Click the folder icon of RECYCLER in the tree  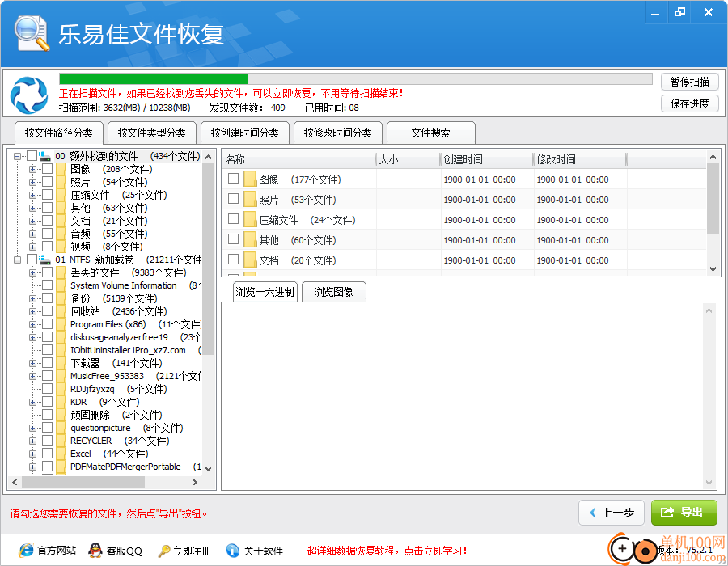pos(61,441)
